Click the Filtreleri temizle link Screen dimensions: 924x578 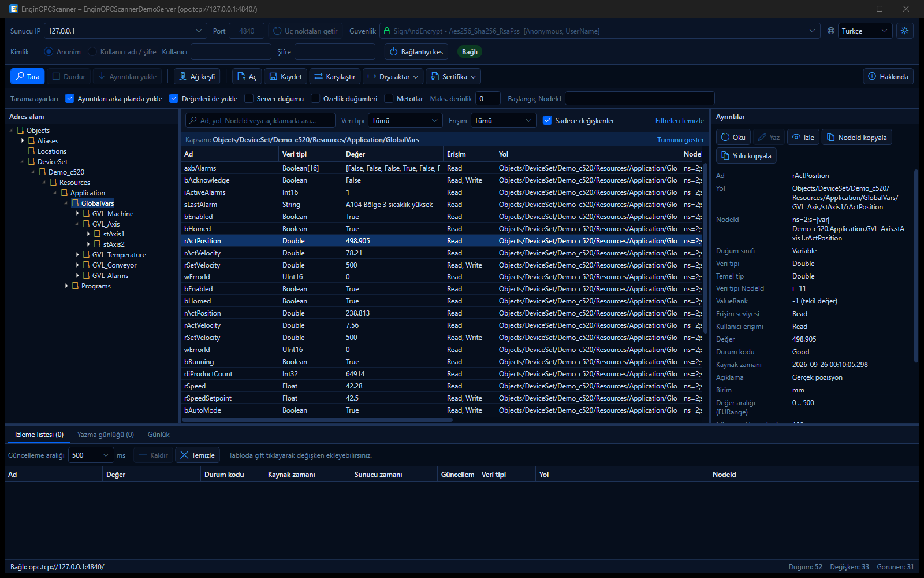680,120
